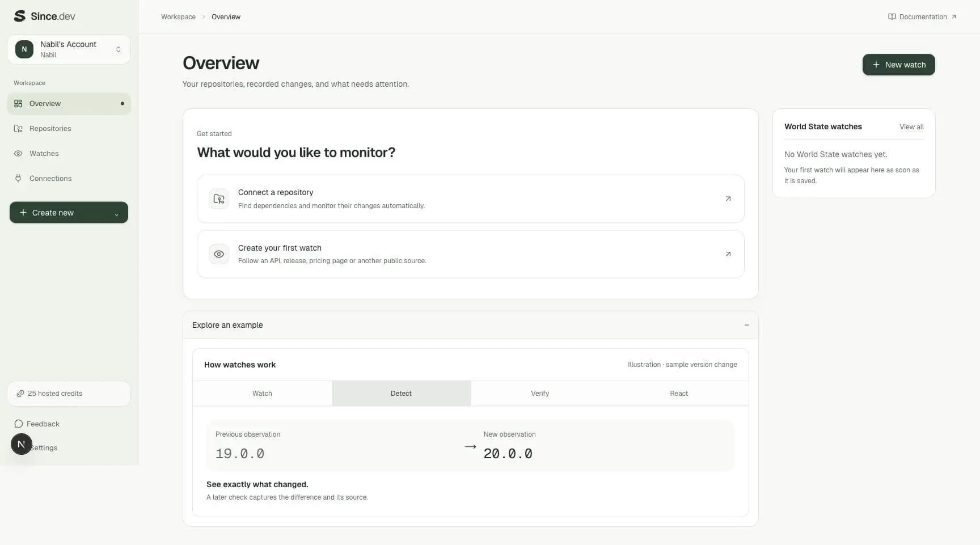The image size is (980, 545).
Task: Click the Documentation book icon
Action: [x=892, y=17]
